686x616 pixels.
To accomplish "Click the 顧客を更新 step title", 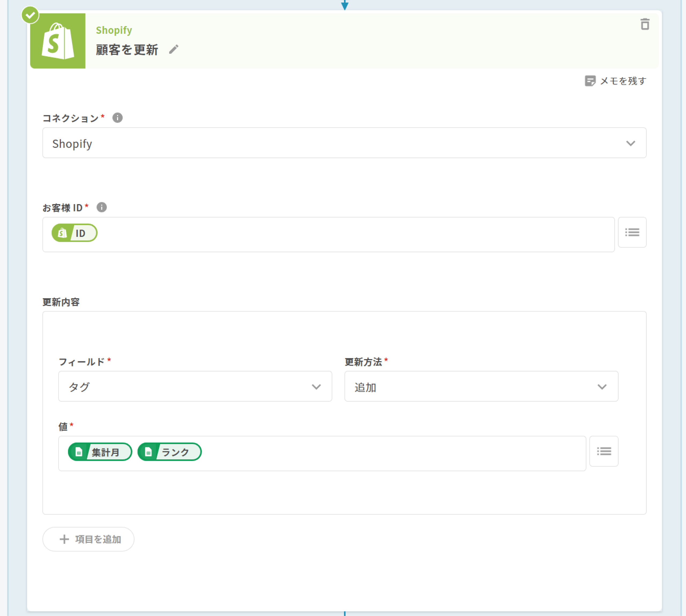I will click(127, 50).
